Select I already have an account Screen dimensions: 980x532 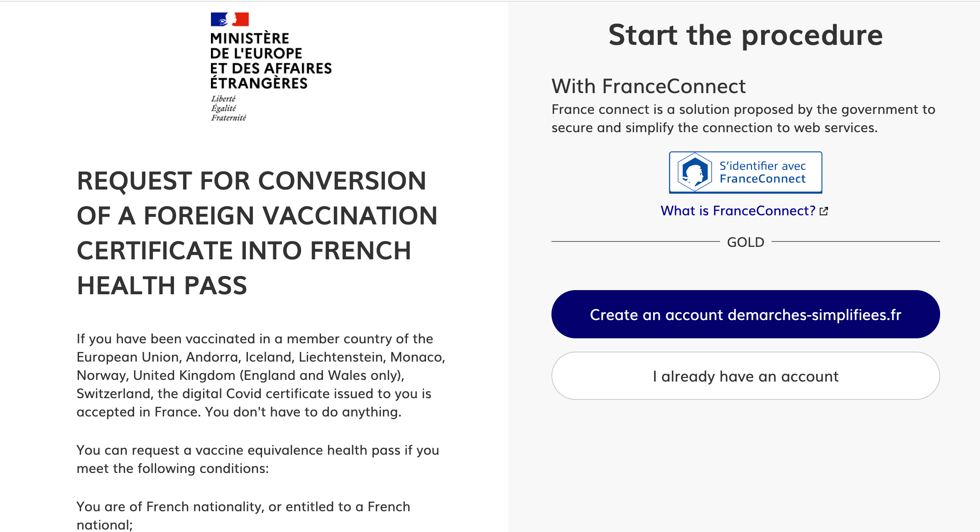pyautogui.click(x=745, y=376)
